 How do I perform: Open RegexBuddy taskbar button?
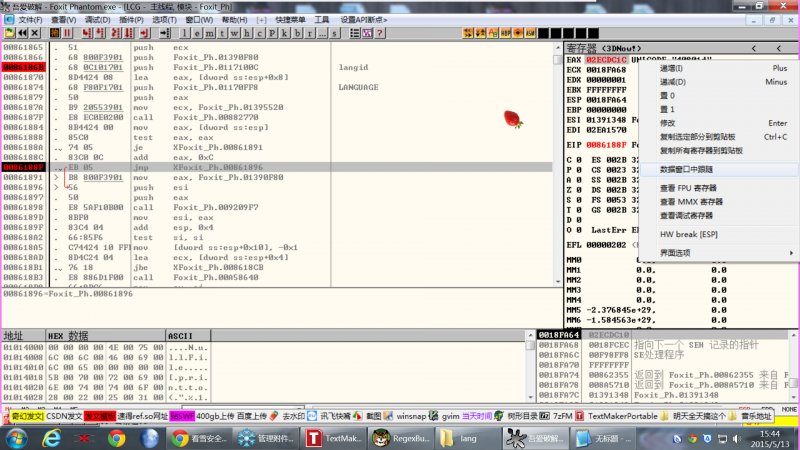401,438
